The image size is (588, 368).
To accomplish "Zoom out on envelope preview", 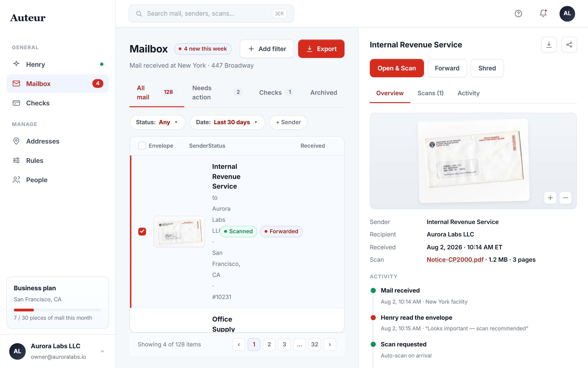I will (565, 198).
